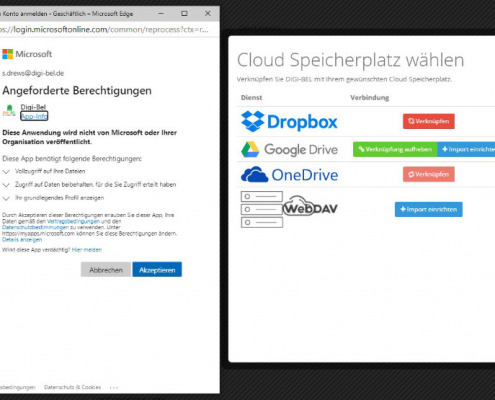Viewport: 495px width, 400px height.
Task: Click 'Verknüpfung aufheben' for Google Drive
Action: click(x=395, y=149)
